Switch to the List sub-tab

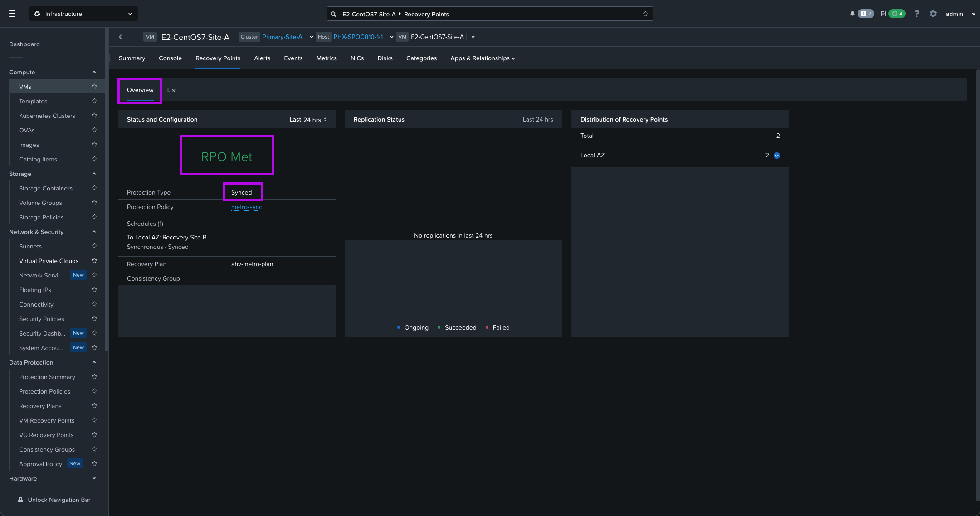point(172,90)
